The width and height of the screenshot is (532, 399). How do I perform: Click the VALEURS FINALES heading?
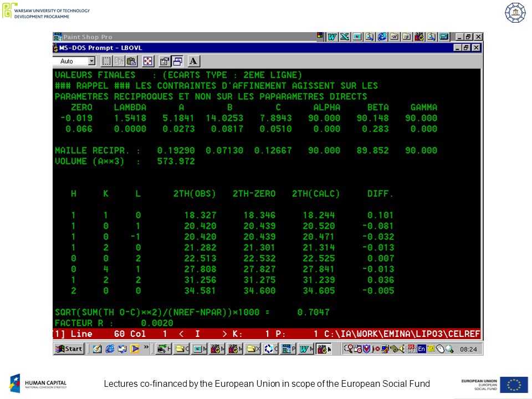point(95,75)
